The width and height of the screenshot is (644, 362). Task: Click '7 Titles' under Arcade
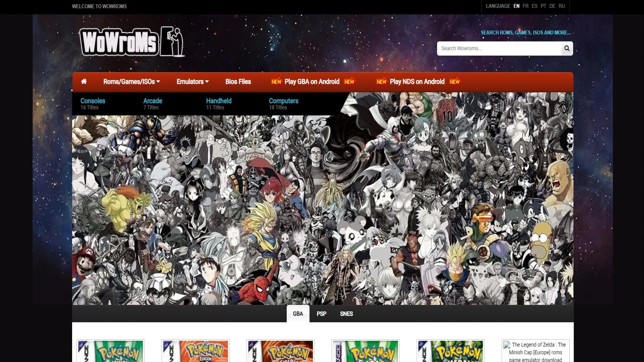[151, 108]
